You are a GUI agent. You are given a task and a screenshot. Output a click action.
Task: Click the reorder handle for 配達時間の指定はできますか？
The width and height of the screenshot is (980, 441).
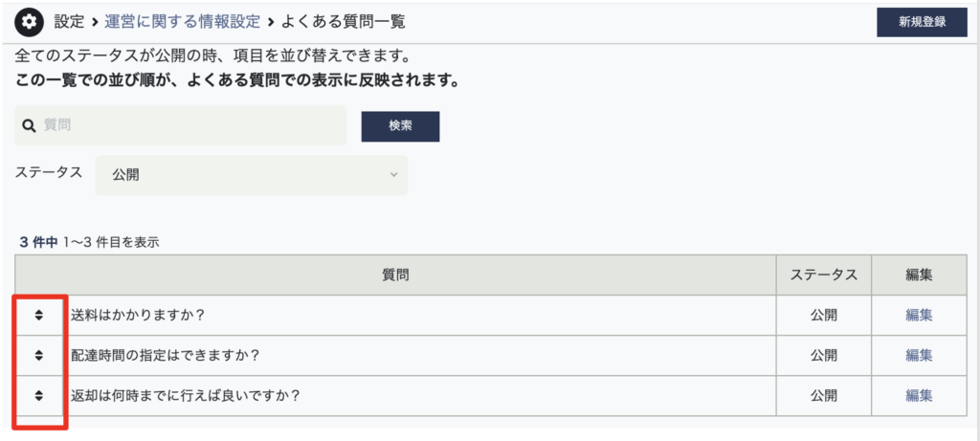[39, 355]
